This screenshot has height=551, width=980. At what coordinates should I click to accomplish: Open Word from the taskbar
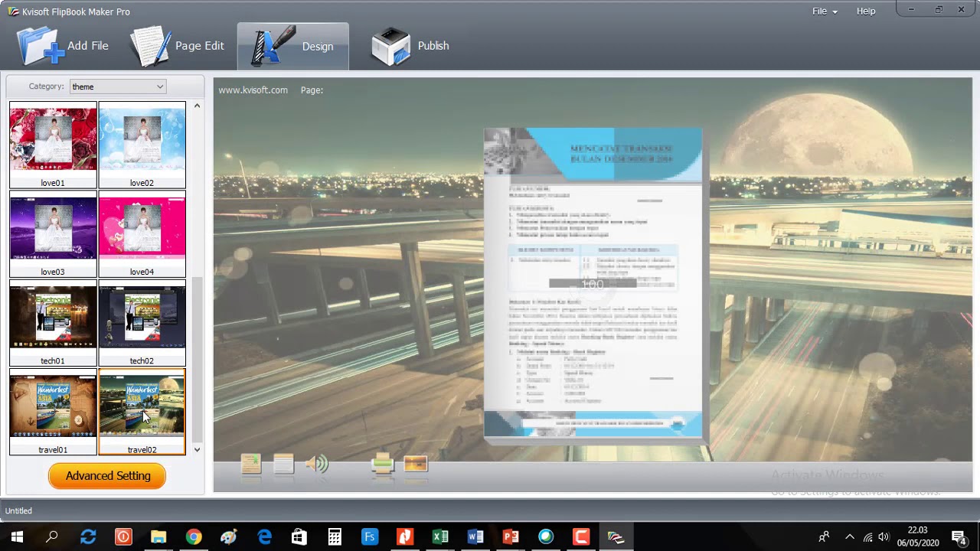[x=475, y=537]
